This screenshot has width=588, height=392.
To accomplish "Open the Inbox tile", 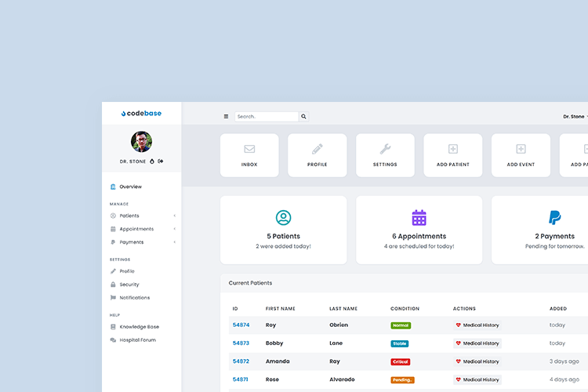I will point(249,155).
